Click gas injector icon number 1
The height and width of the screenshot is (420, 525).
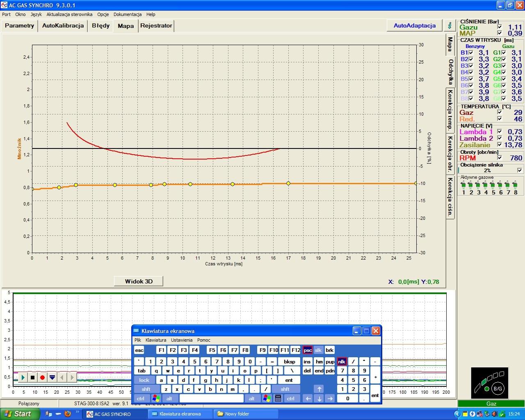pos(463,185)
